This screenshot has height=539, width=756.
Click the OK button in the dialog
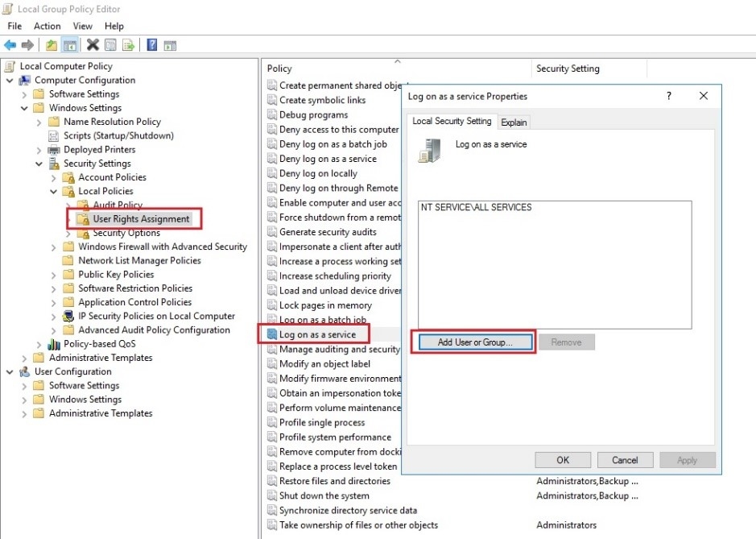(x=562, y=459)
